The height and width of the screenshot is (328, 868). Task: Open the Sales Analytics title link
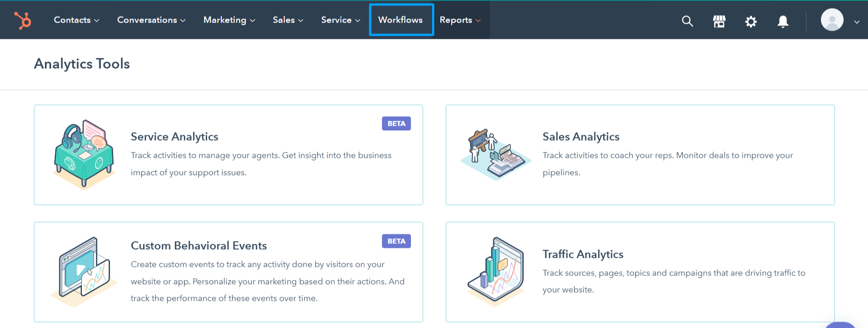point(581,137)
